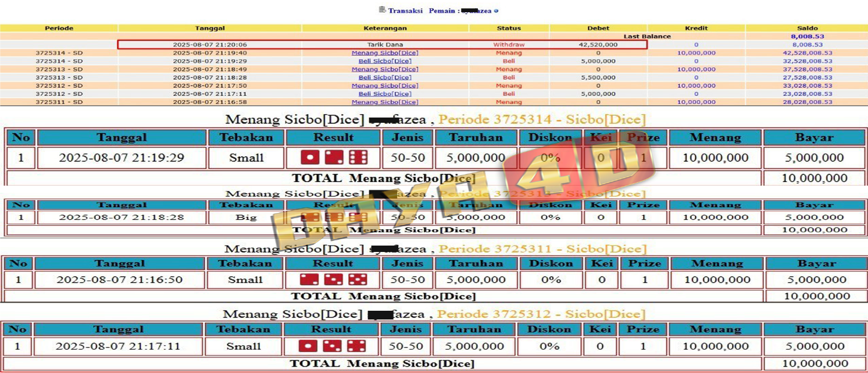Click last die in the 21:17:11 result
868x373 pixels.
click(x=356, y=346)
